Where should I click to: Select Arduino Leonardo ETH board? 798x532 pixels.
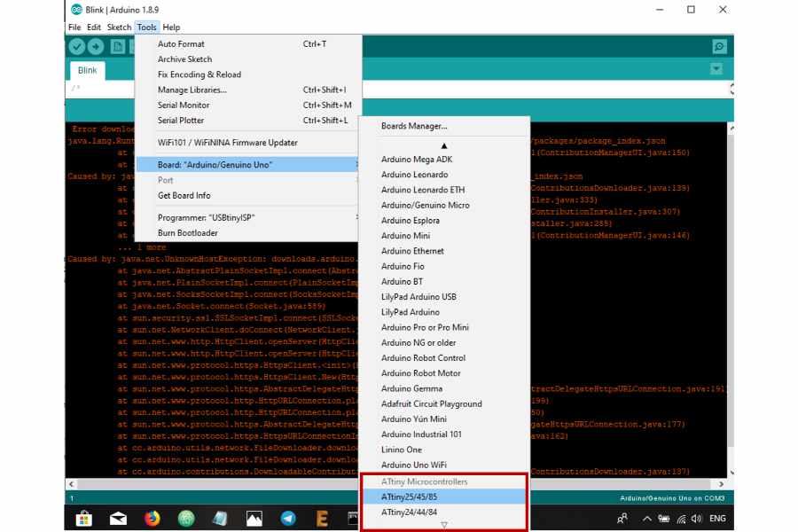click(444, 190)
